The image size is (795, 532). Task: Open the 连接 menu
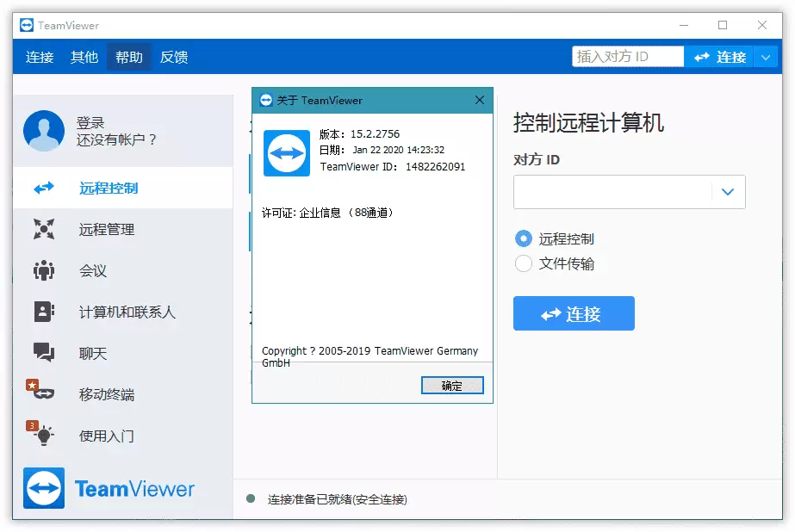[x=40, y=57]
